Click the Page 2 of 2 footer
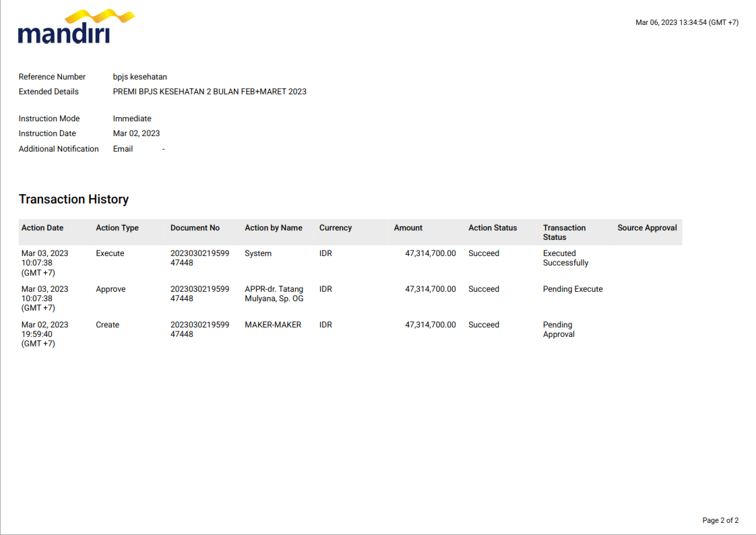Viewport: 756px width, 535px height. (720, 520)
